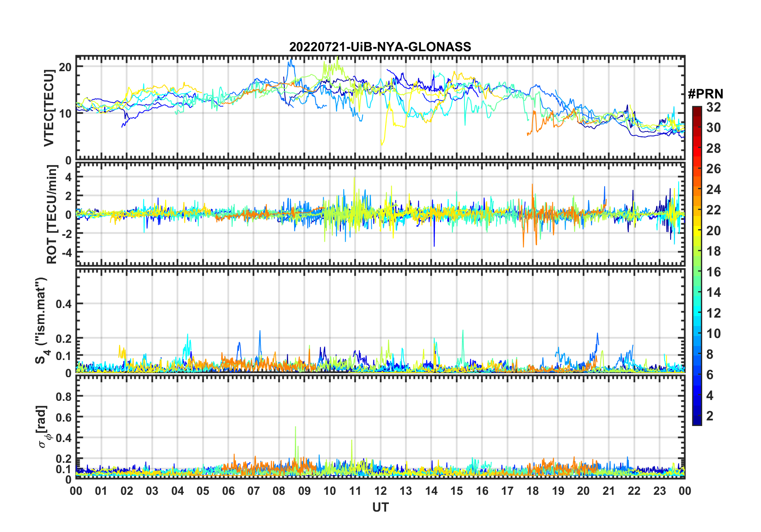761x532 pixels.
Task: Click colorbar tick label 32
Action: (713, 107)
